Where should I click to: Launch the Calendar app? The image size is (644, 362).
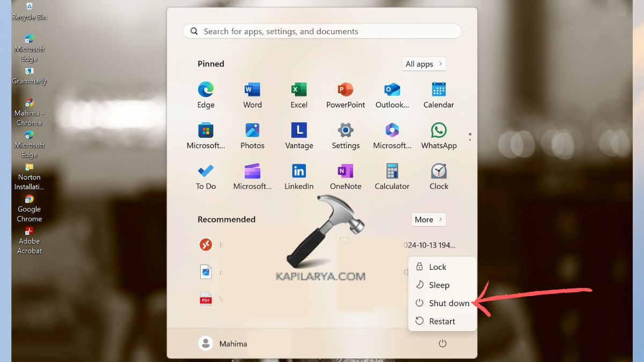click(x=439, y=95)
